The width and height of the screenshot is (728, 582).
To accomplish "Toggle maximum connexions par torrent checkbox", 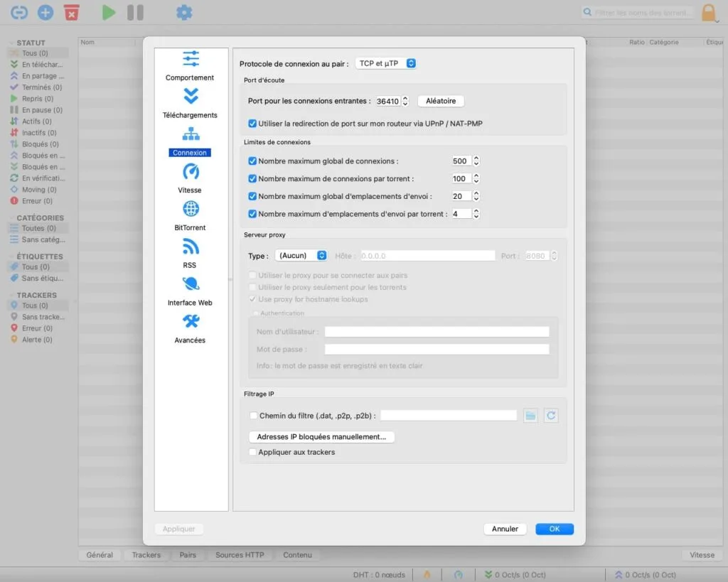I will click(x=252, y=178).
